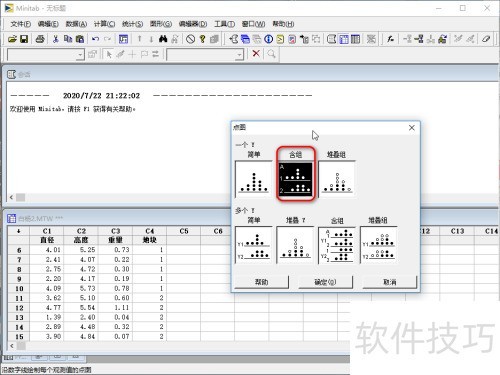Open the History command line icon
The width and height of the screenshot is (500, 375).
280,39
